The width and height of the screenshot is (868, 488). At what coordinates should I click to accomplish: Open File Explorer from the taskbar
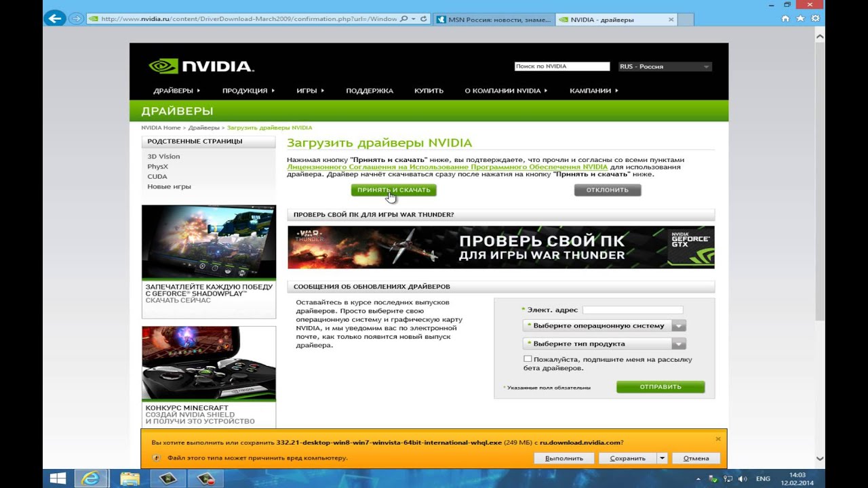point(130,479)
